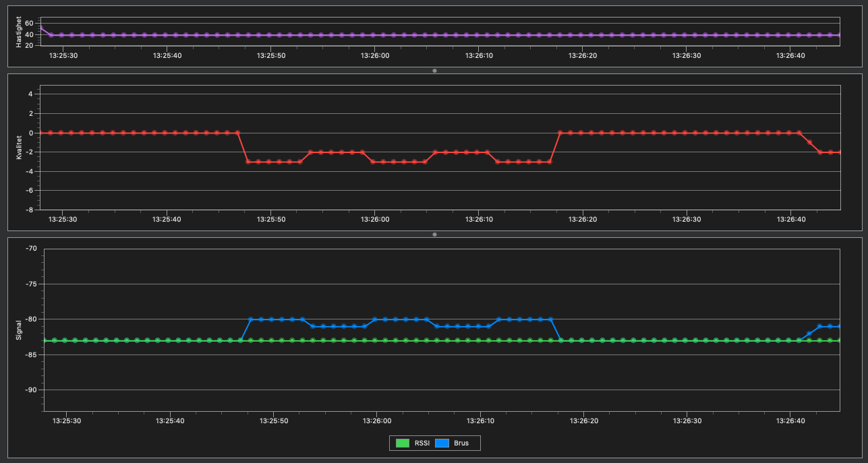
Task: Click the -80 label on Signal axis
Action: click(x=31, y=319)
